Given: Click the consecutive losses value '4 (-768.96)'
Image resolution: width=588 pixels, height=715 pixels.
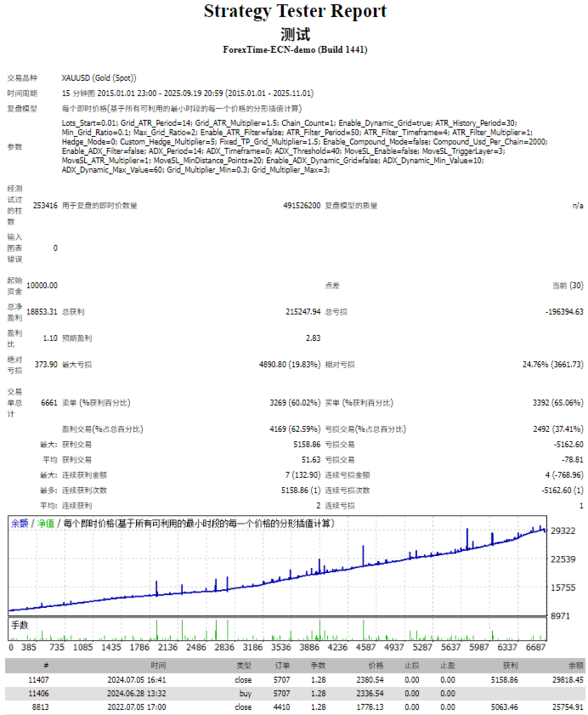Looking at the screenshot, I should pyautogui.click(x=564, y=475).
